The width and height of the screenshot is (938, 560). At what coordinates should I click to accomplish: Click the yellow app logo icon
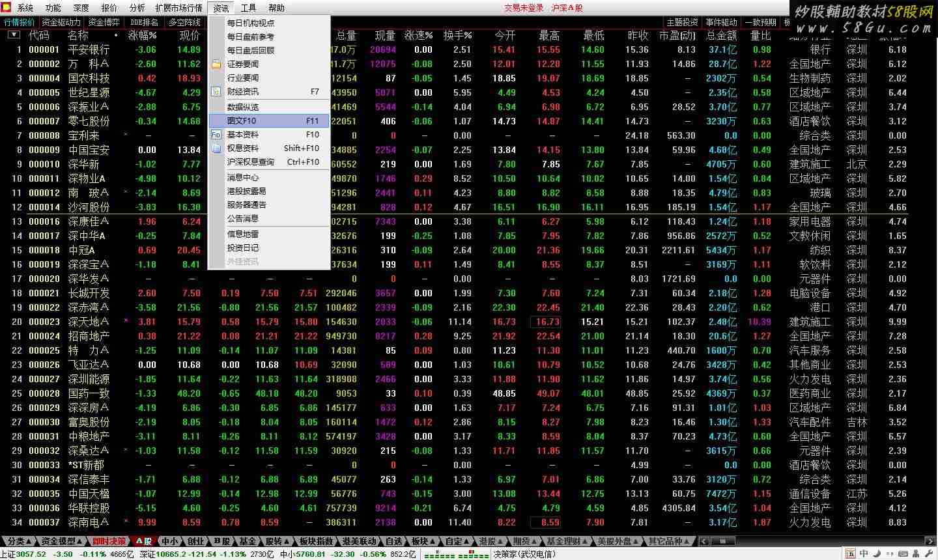point(7,8)
